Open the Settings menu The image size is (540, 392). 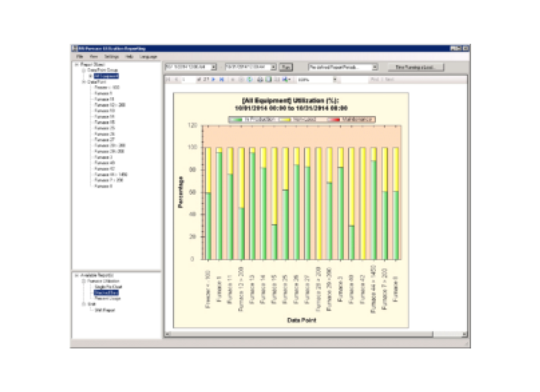pos(111,56)
